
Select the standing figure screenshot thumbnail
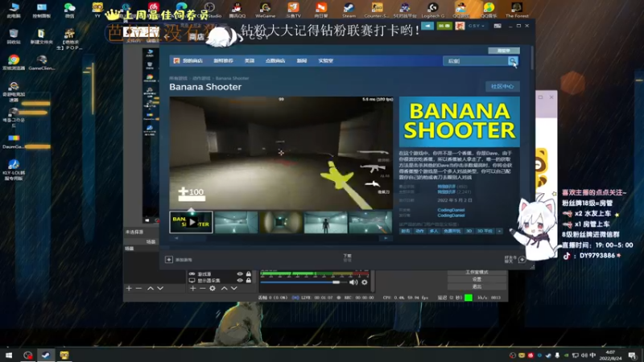point(326,222)
